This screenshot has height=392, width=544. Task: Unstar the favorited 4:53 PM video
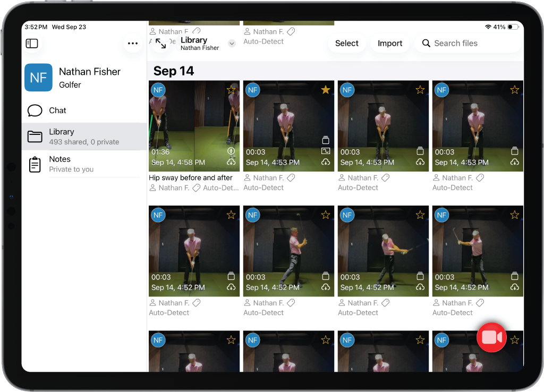[326, 90]
